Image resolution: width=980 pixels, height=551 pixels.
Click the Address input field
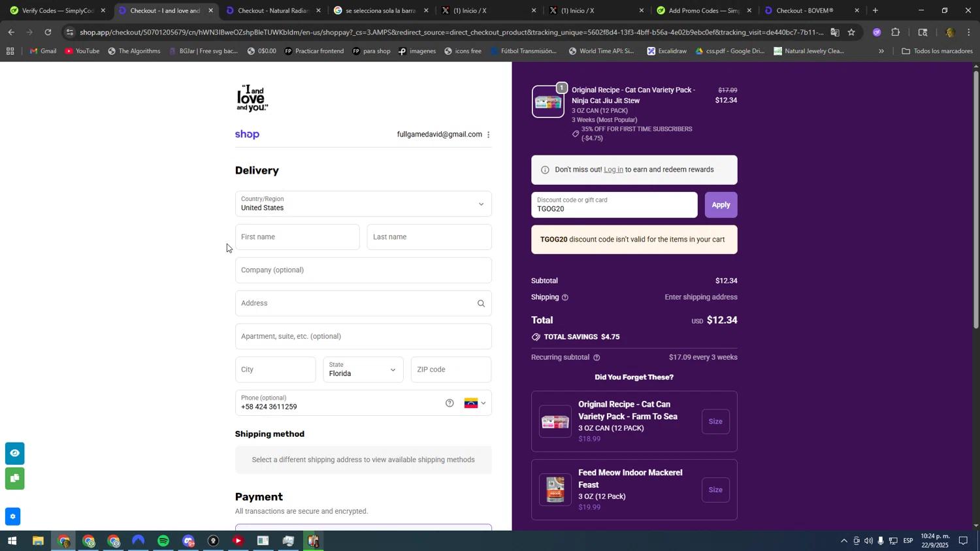[x=363, y=304]
